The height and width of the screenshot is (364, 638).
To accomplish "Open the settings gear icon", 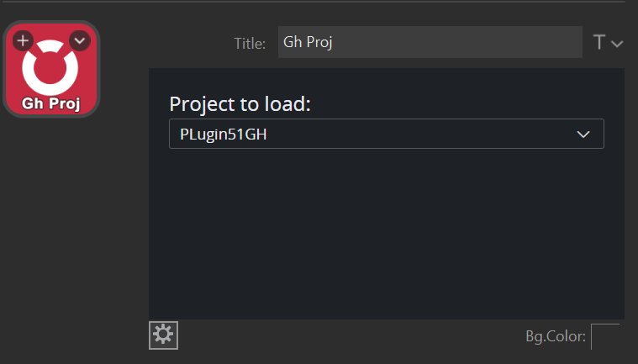I will 163,335.
